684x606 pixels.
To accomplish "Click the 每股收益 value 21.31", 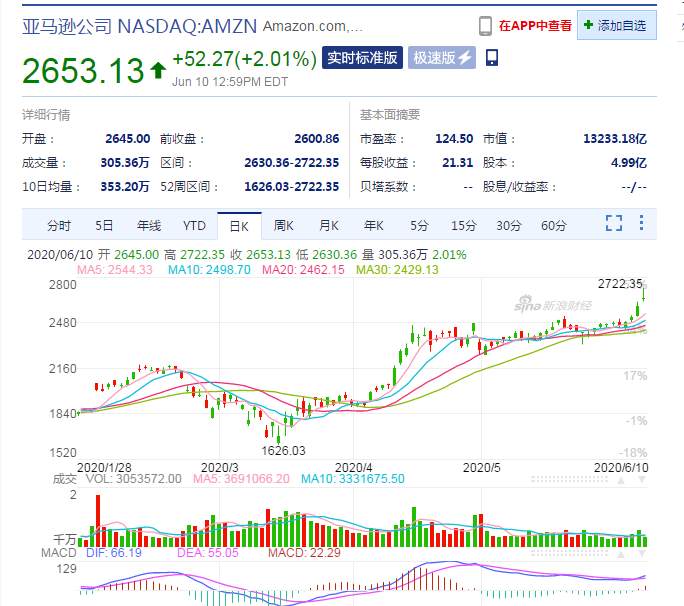I will tap(458, 163).
